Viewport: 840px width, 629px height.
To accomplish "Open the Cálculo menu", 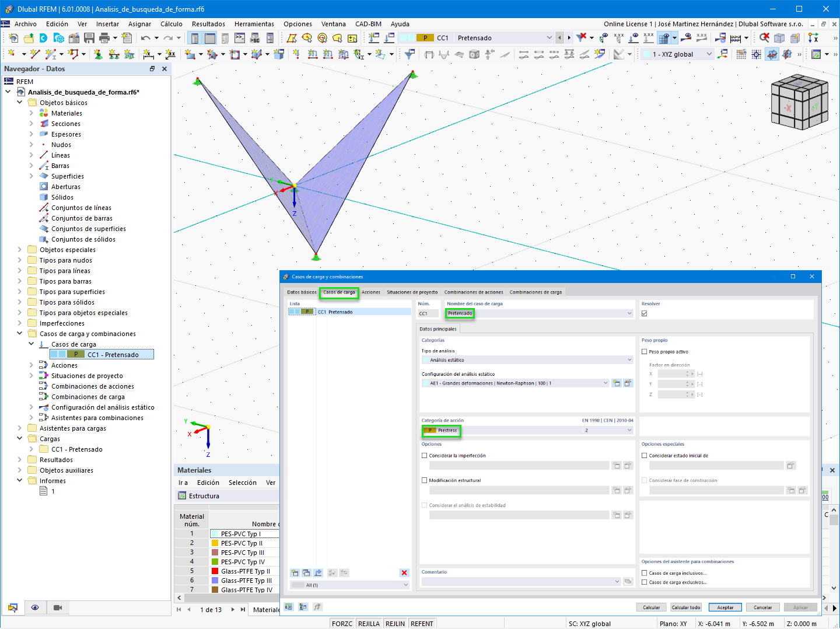I will (171, 24).
